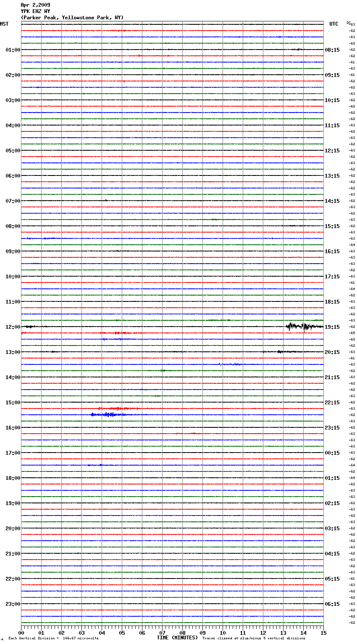Click the '20:00' MST time label
357x644 pixels.
pyautogui.click(x=13, y=529)
